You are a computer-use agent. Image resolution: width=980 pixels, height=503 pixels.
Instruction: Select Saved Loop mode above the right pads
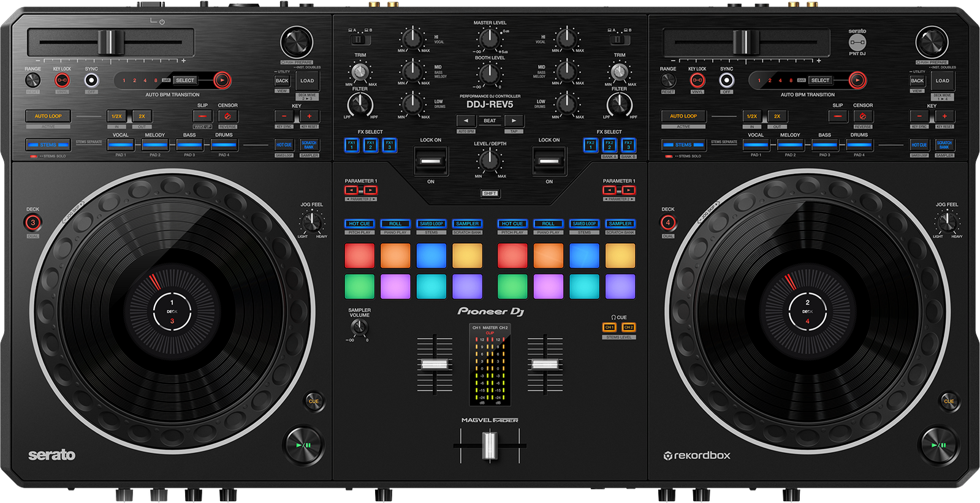click(x=584, y=224)
